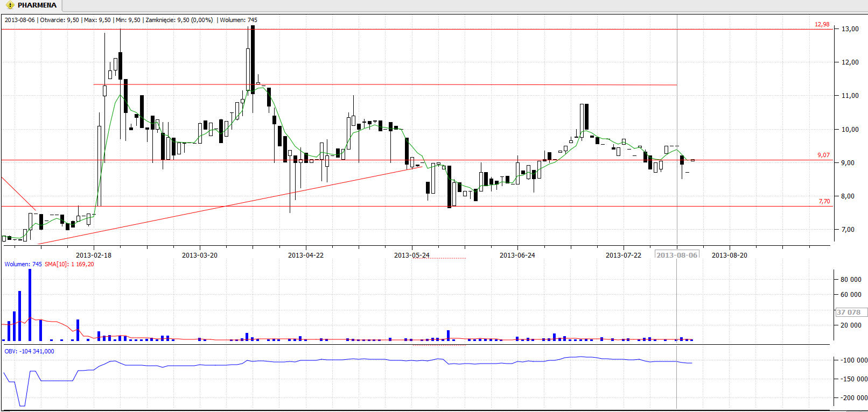Click the 13,00 label on price axis
This screenshot has height=412, width=868.
pos(850,29)
